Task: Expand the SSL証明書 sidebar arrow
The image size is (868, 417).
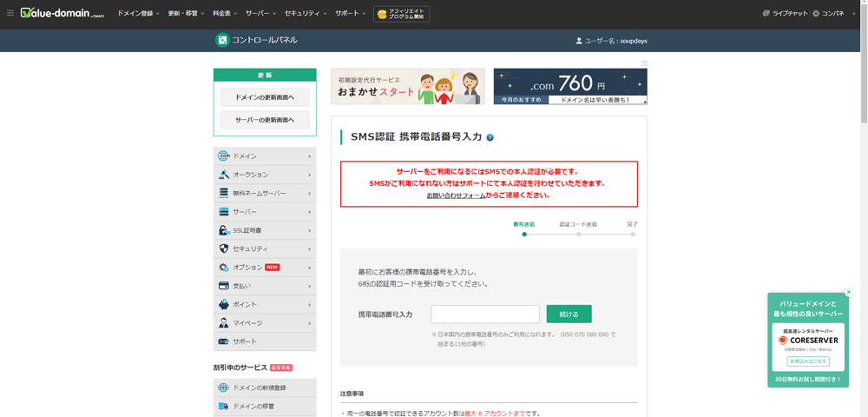Action: (310, 231)
